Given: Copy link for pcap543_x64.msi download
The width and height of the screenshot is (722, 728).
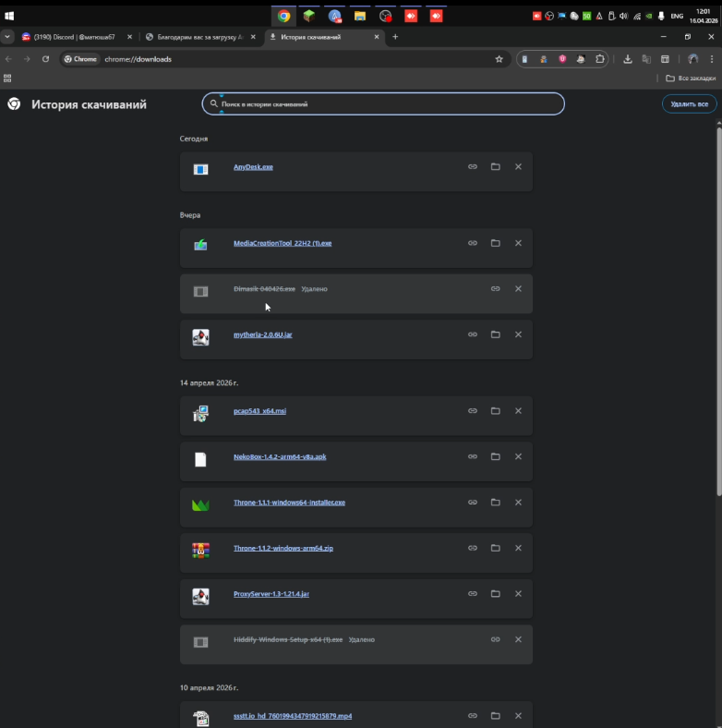Looking at the screenshot, I should pyautogui.click(x=473, y=410).
